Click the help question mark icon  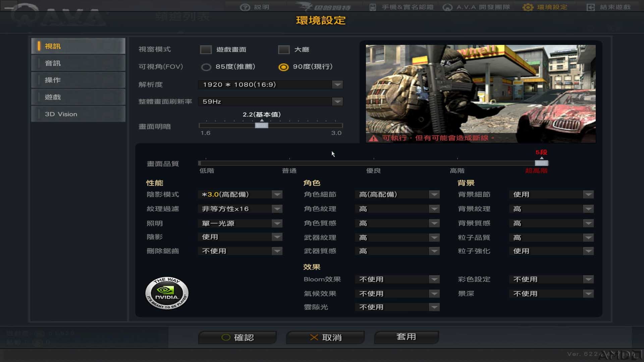[x=245, y=7]
